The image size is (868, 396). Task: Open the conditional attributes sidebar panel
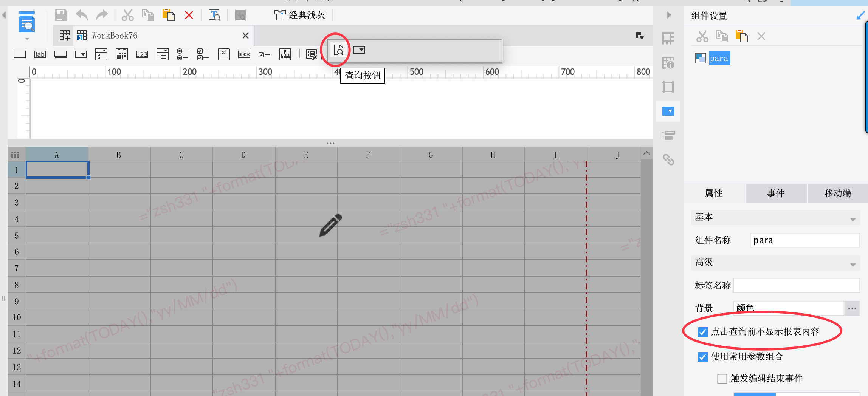coord(668,135)
